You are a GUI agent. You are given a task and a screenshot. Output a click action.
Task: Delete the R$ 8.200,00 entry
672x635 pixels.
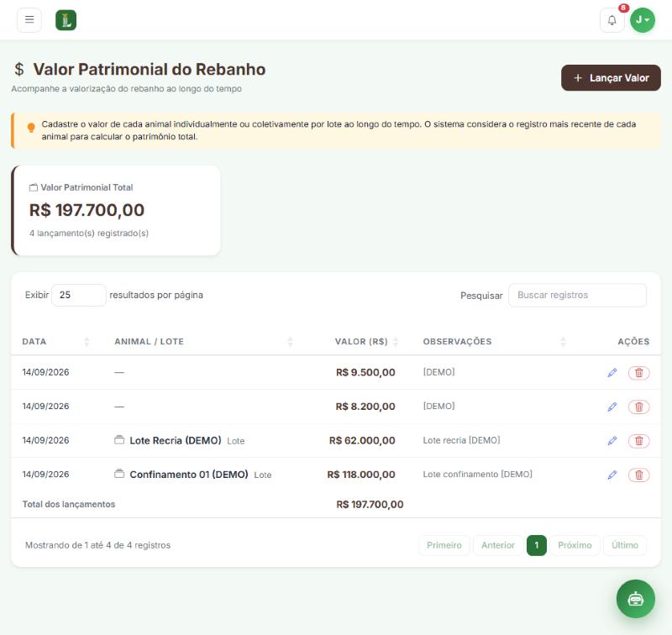pos(638,407)
